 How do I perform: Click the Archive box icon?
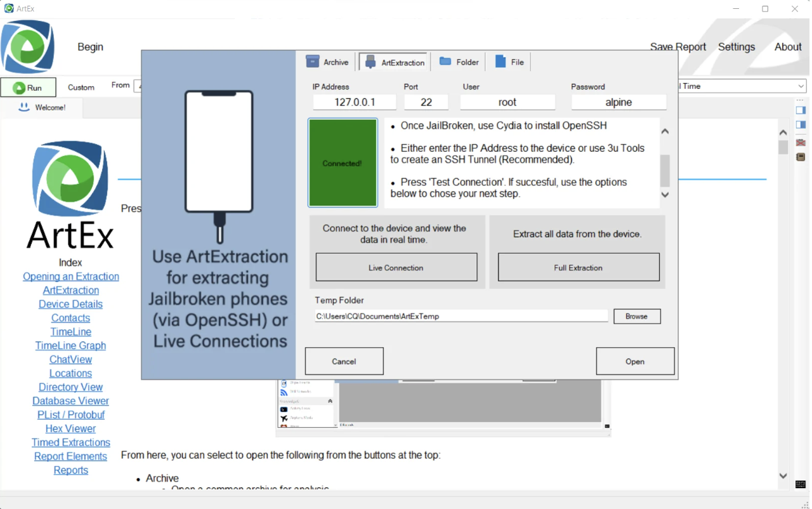312,61
